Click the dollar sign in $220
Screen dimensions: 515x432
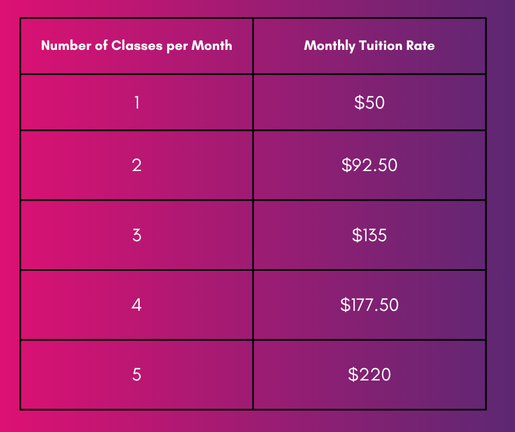point(353,375)
